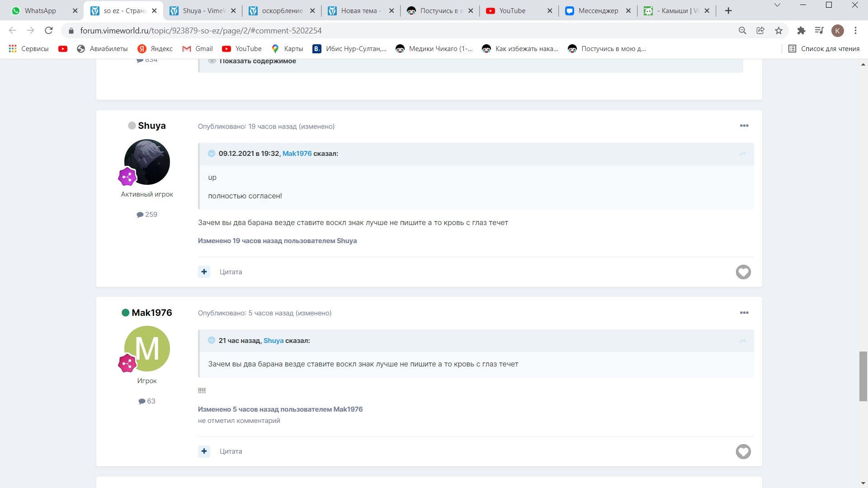This screenshot has width=868, height=488.
Task: Reload the forum page
Action: 49,31
